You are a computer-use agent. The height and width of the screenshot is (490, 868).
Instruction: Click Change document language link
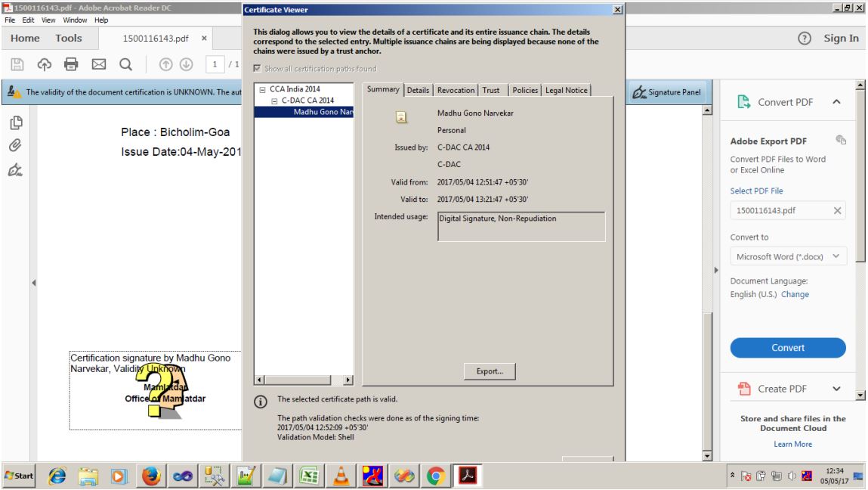[x=795, y=294]
